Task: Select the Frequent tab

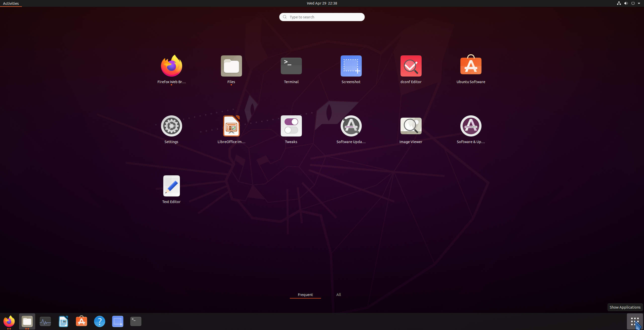Action: click(305, 294)
